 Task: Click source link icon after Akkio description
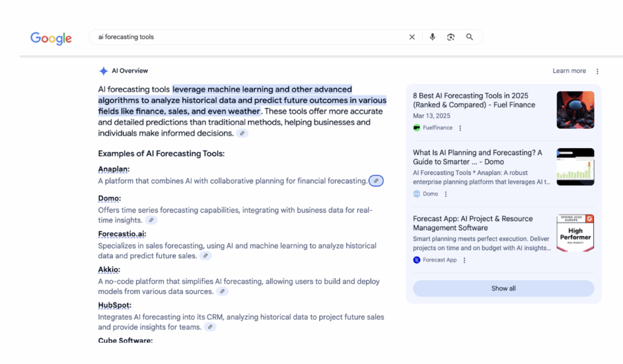(x=223, y=292)
